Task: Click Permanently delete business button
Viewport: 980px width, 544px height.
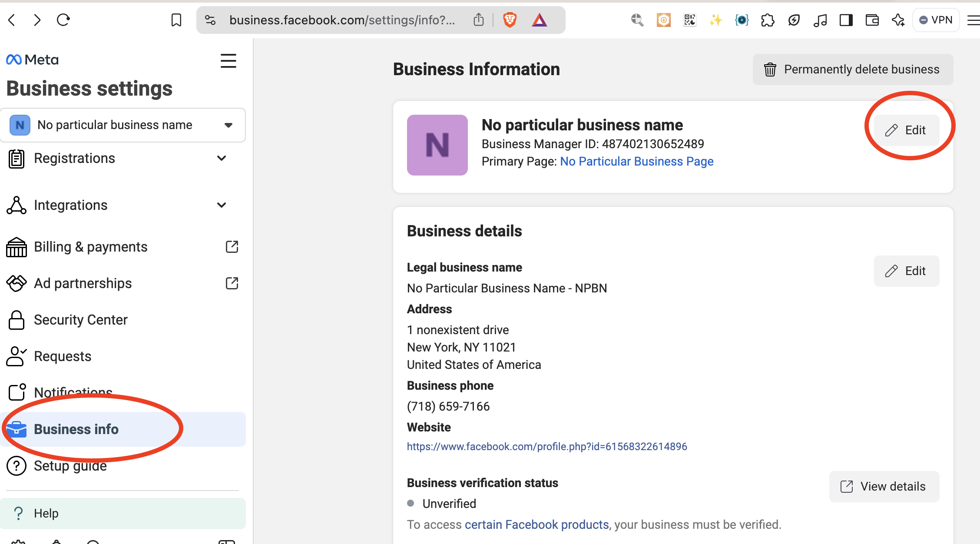Action: coord(853,70)
